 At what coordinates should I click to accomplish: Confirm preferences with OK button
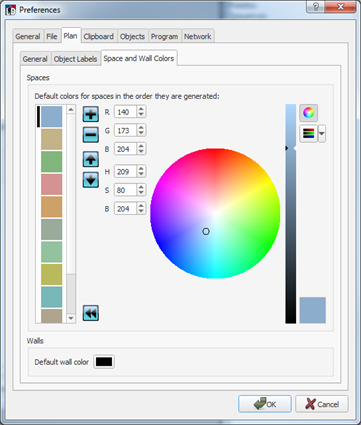tap(265, 404)
